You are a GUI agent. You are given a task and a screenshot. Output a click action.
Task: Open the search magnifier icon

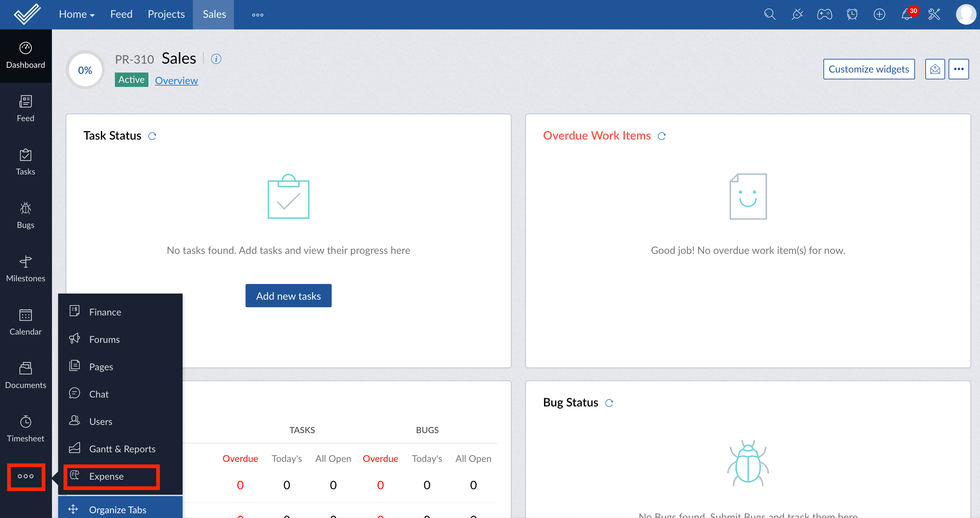point(770,14)
